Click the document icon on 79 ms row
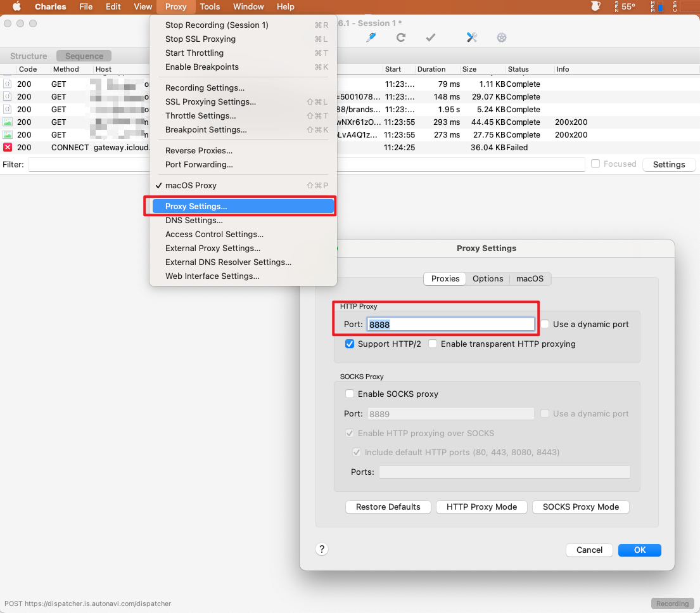This screenshot has height=613, width=700. (7, 84)
